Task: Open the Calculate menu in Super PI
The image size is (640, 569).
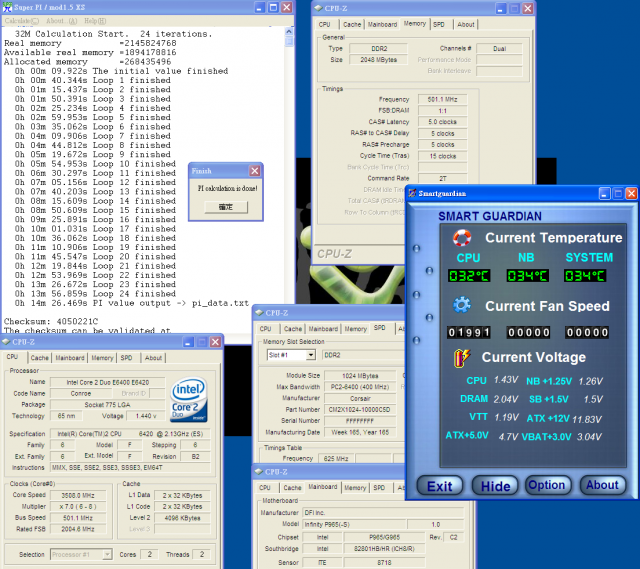Action: click(x=22, y=21)
